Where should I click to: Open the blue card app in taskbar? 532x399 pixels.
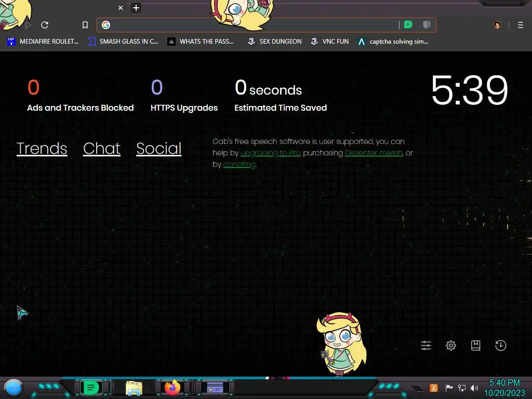pos(215,388)
